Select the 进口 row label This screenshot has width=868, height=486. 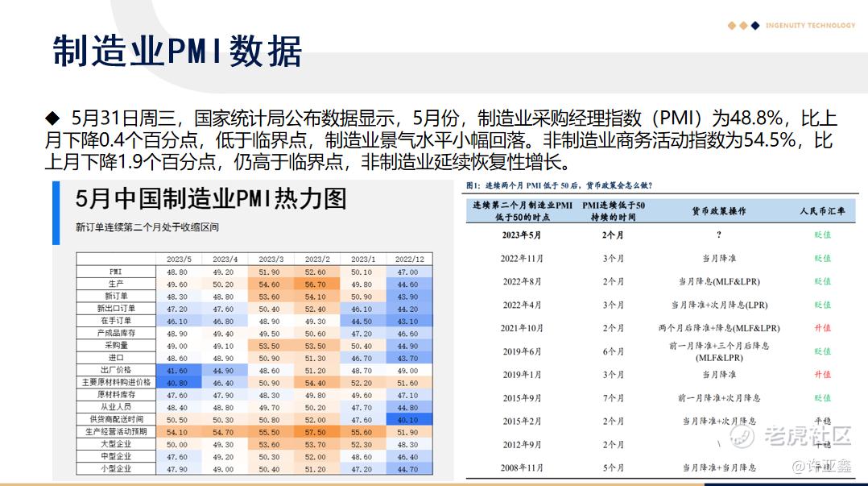[x=116, y=357]
